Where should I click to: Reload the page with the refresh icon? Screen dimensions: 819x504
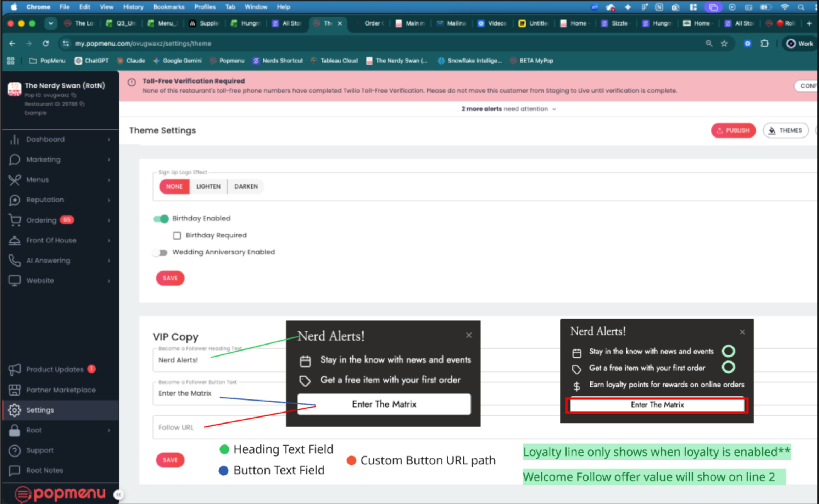[46, 44]
